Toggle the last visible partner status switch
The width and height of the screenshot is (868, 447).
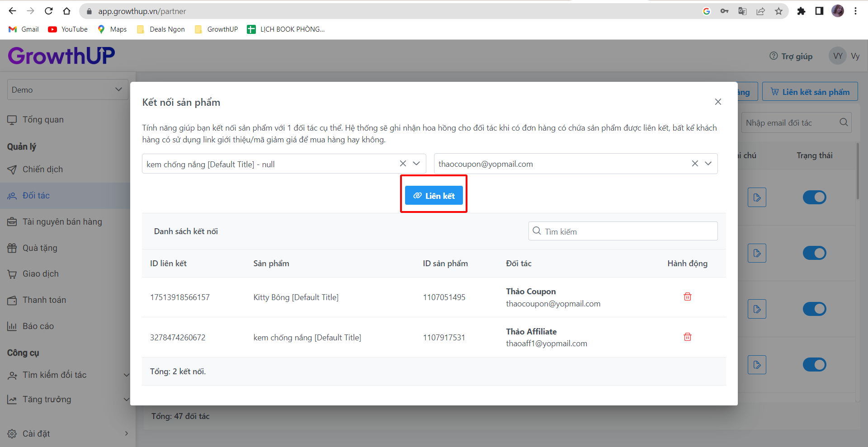(814, 365)
